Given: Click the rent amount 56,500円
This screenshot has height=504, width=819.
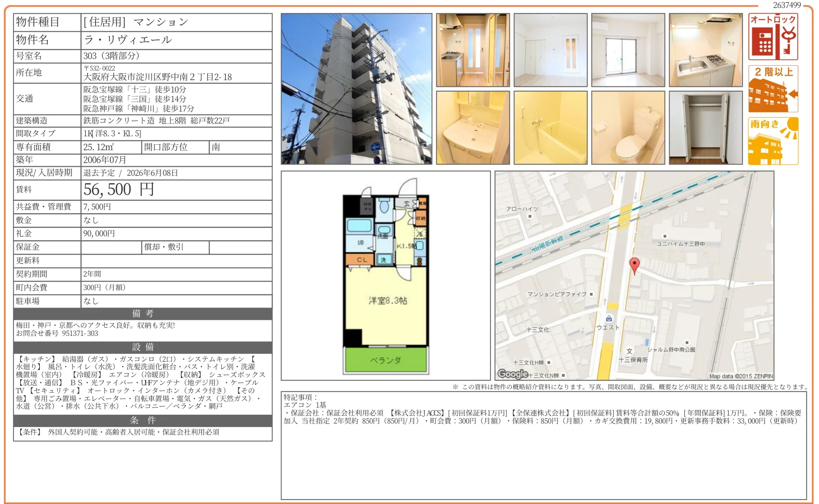Looking at the screenshot, I should tap(118, 190).
